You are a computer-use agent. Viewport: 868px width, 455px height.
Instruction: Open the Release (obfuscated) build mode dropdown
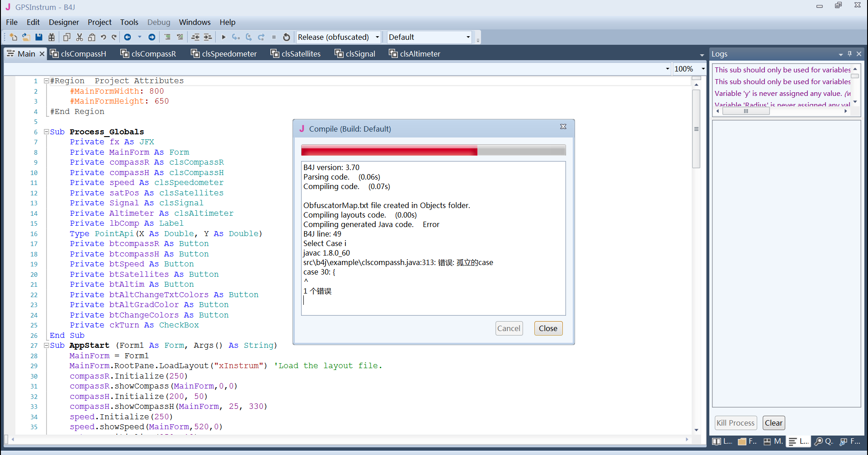click(377, 37)
